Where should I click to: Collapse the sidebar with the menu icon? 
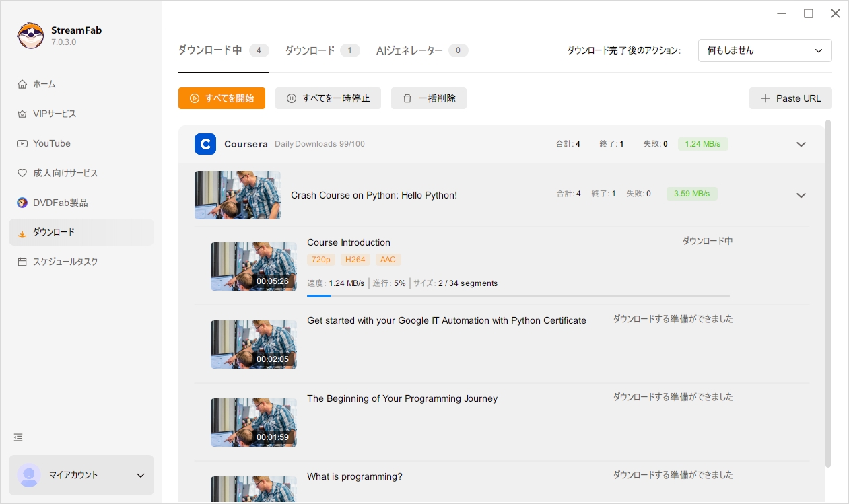tap(18, 437)
